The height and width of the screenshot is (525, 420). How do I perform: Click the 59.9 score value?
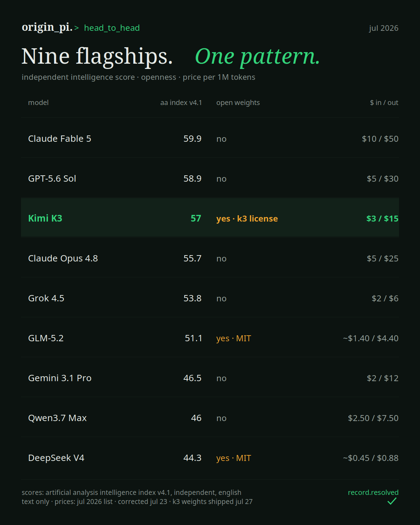(192, 139)
